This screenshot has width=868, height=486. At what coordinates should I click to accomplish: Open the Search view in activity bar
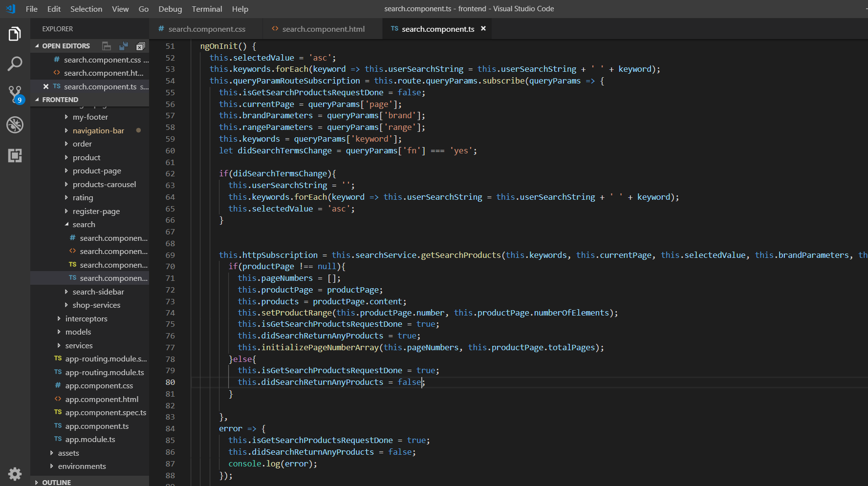click(15, 63)
